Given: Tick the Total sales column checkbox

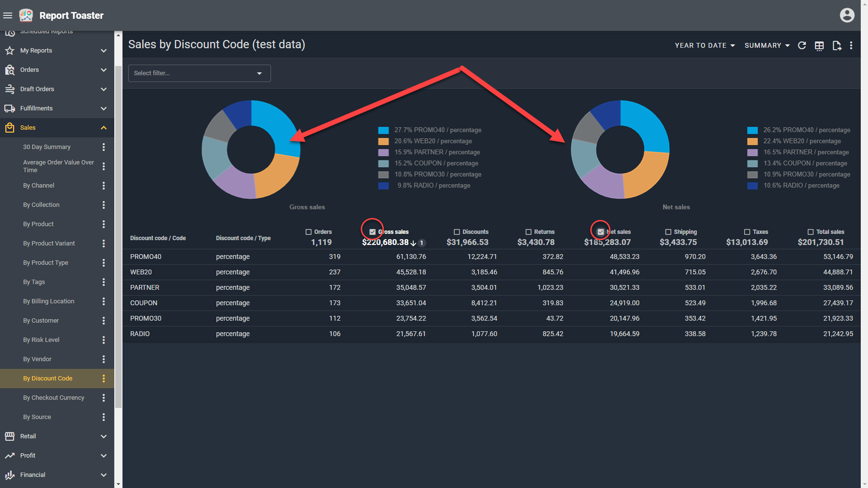Looking at the screenshot, I should (811, 232).
